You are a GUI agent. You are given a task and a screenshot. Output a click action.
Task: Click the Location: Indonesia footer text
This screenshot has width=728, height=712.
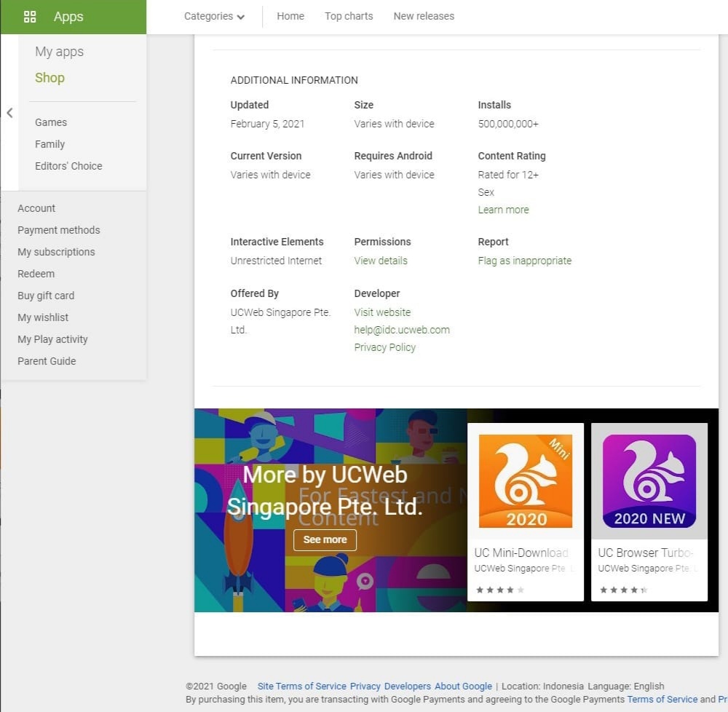(x=542, y=686)
